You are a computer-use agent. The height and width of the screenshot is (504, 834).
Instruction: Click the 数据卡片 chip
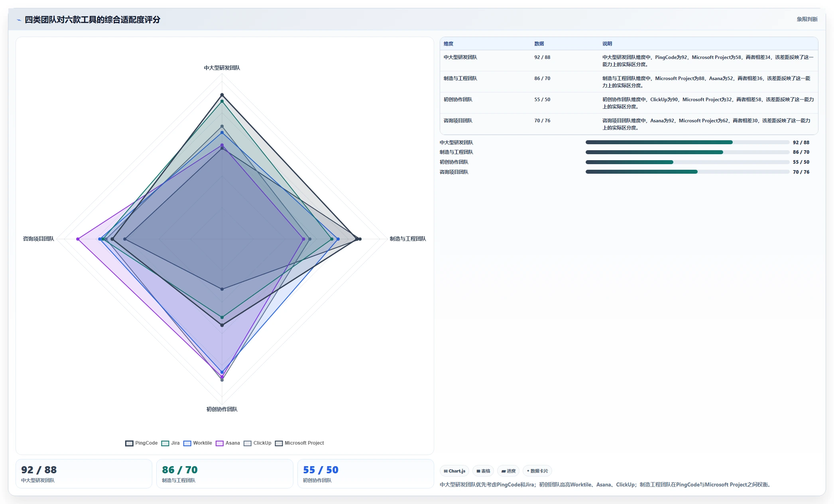coord(537,471)
